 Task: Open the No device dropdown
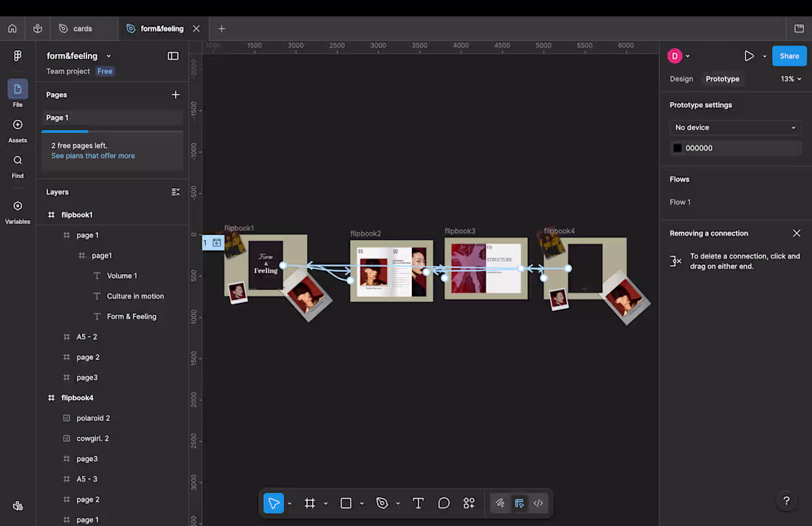pyautogui.click(x=735, y=127)
